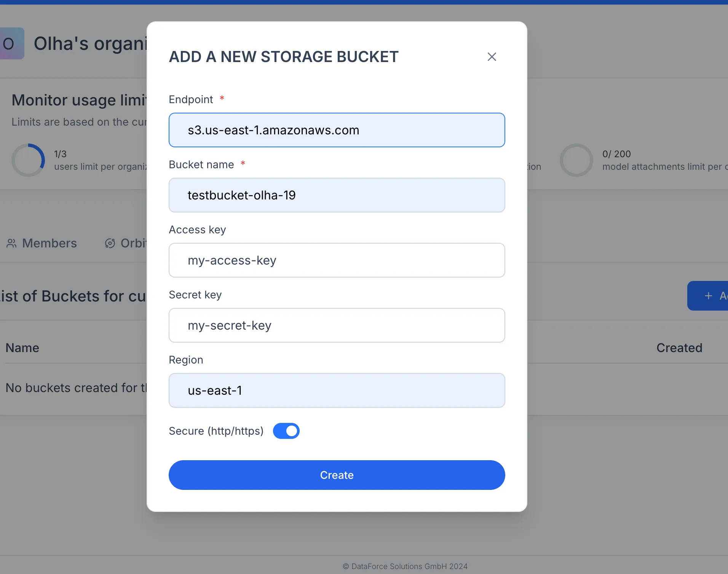
Task: Click the Name column header
Action: [x=22, y=348]
